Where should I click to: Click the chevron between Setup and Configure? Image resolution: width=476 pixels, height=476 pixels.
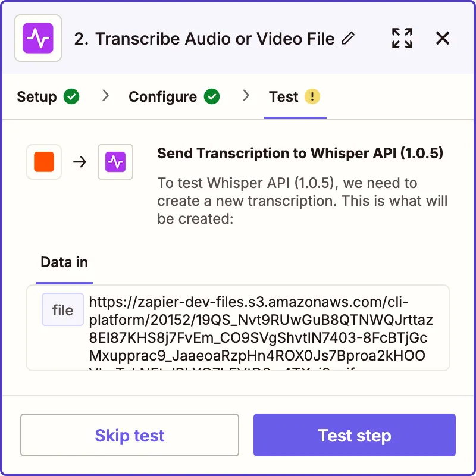[106, 96]
